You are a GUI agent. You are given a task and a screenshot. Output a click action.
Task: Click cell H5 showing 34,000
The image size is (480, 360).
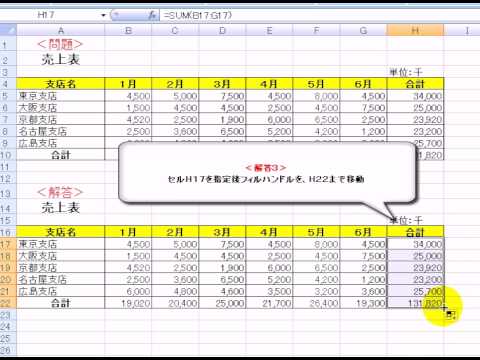point(415,96)
